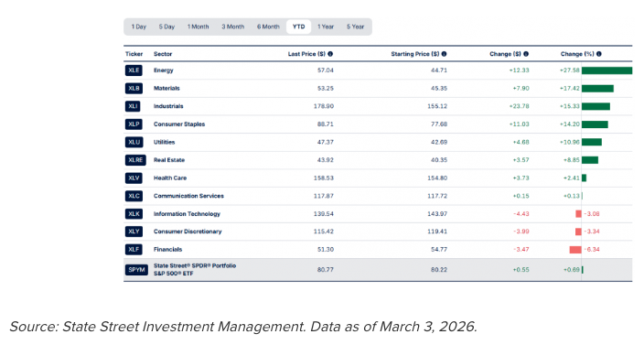Click the Utilities percent value +10.96

(569, 142)
